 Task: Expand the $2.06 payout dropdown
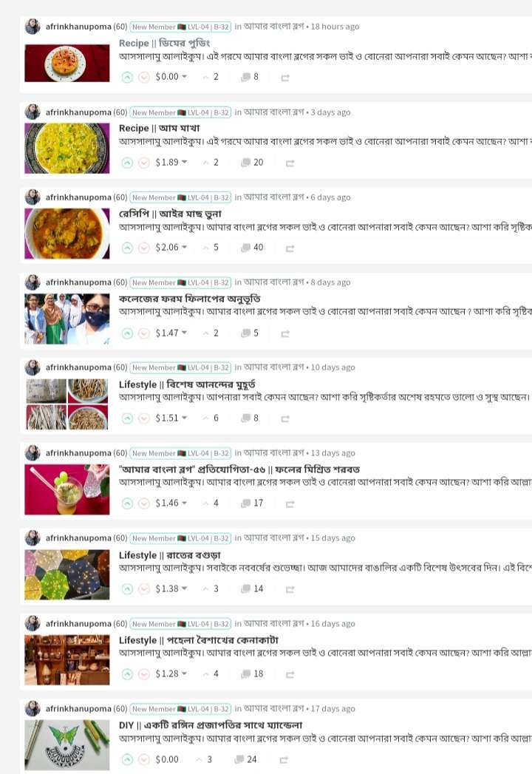click(171, 247)
